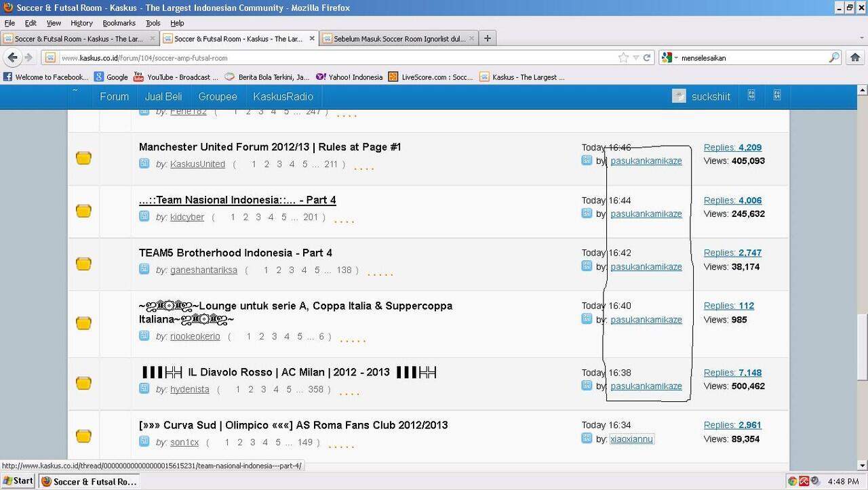Image resolution: width=868 pixels, height=490 pixels.
Task: Open Yahoo! Indonesia bookmark
Action: tap(349, 77)
